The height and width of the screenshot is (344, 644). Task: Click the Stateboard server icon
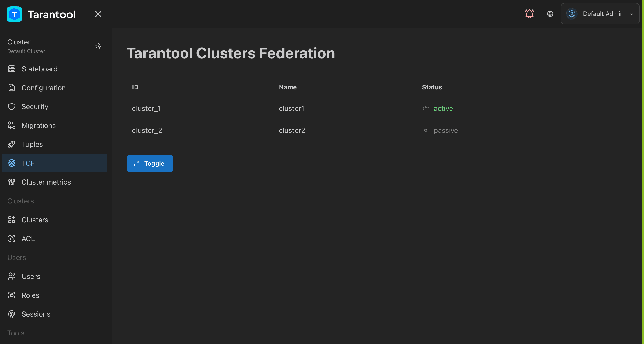(x=12, y=69)
